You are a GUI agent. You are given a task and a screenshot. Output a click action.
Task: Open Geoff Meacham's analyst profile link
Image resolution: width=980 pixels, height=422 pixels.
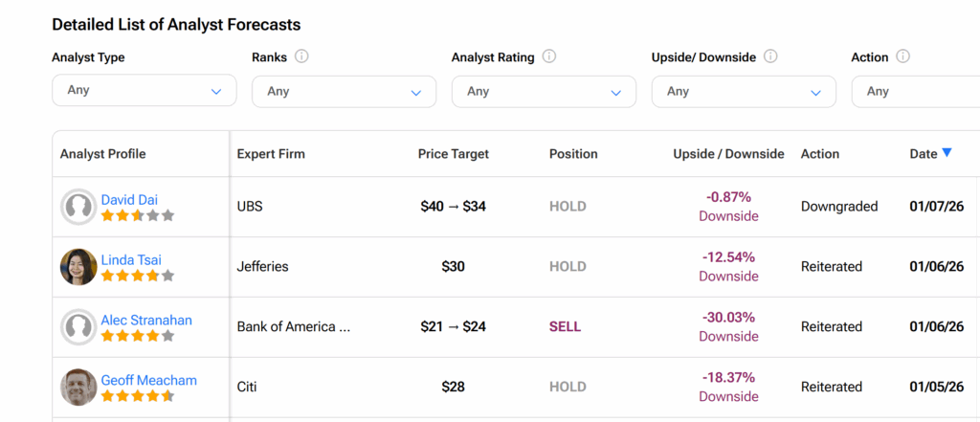click(x=148, y=381)
